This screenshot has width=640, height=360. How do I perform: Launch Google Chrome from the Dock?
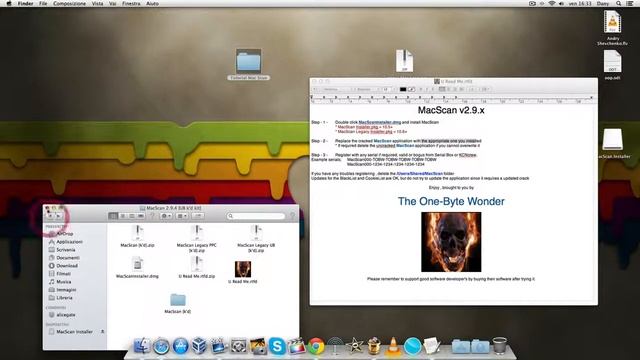click(316, 346)
